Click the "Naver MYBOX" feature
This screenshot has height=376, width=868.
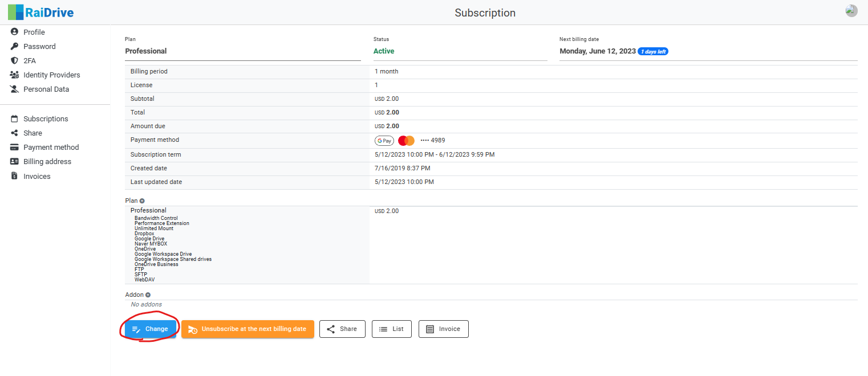pyautogui.click(x=151, y=244)
